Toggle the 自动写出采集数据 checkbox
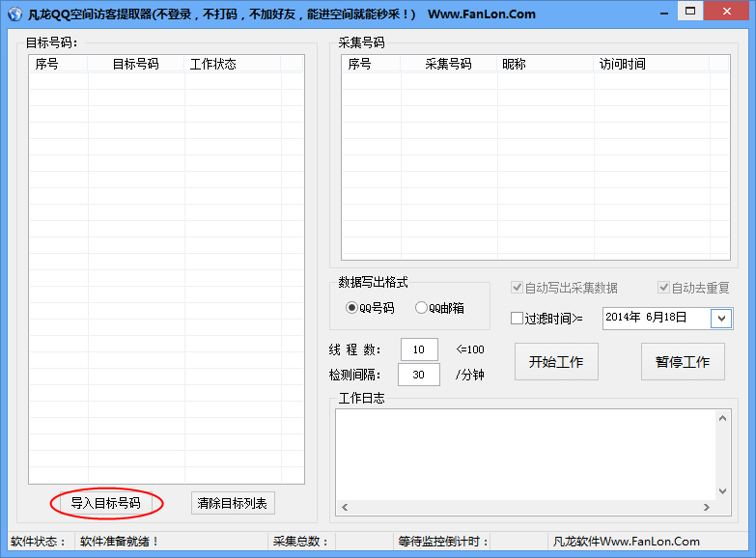This screenshot has width=756, height=558. 518,288
